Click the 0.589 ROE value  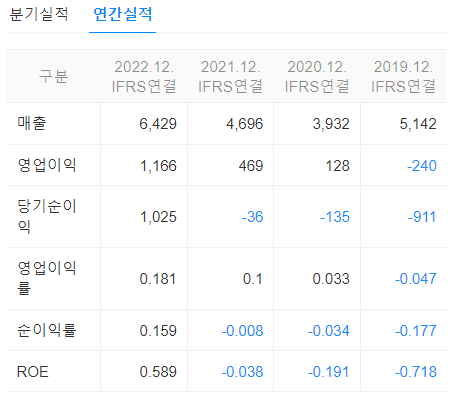pos(158,372)
